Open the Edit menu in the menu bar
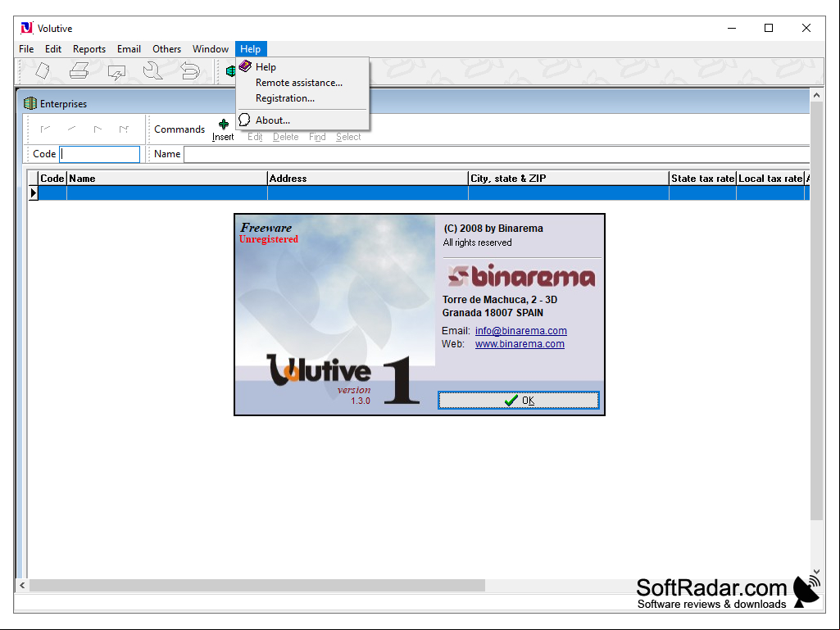 [x=53, y=49]
